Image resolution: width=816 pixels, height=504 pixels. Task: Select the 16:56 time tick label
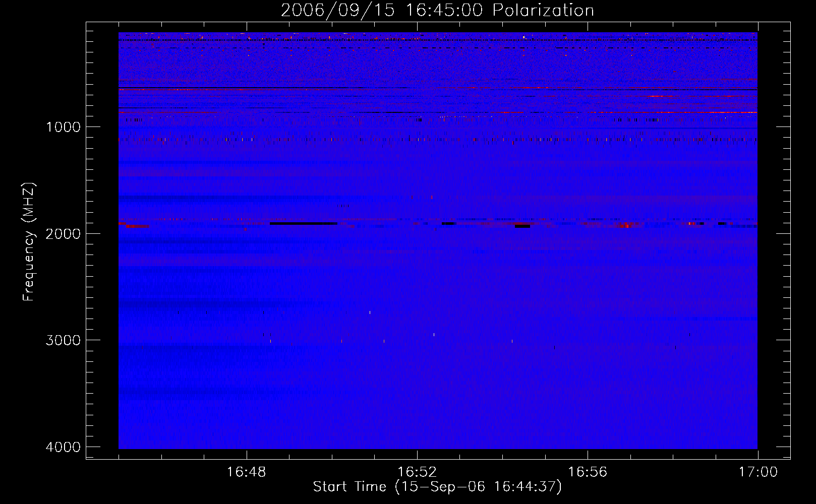[x=588, y=472]
